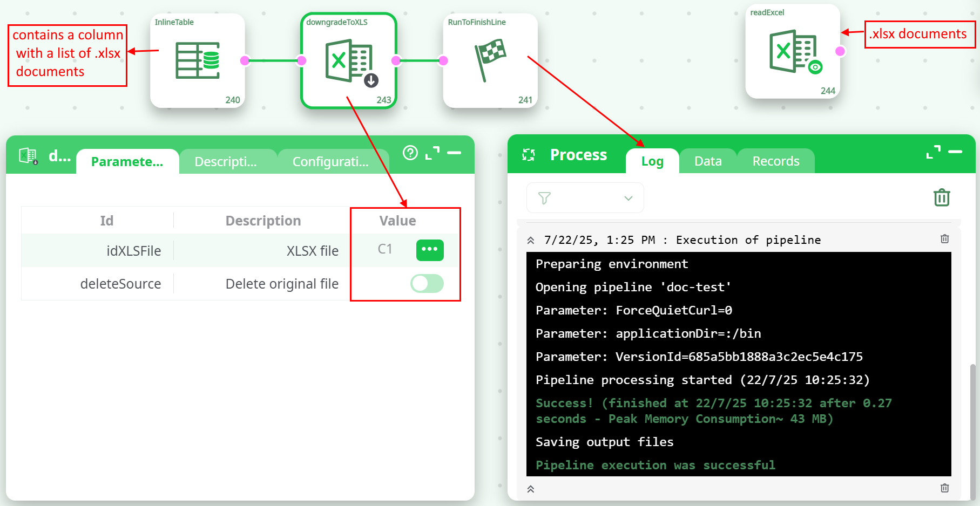This screenshot has width=980, height=506.
Task: Click the readExcel node icon
Action: pos(793,51)
